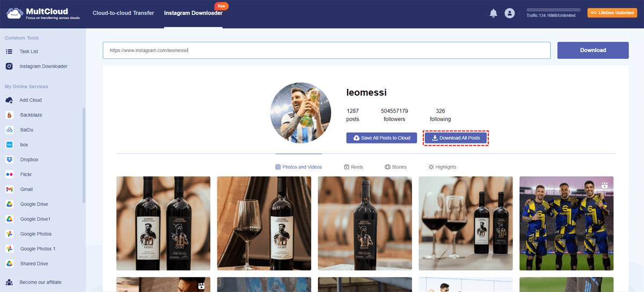Viewport: 644px width, 292px height.
Task: Select the Backblaze cloud icon
Action: (x=9, y=115)
